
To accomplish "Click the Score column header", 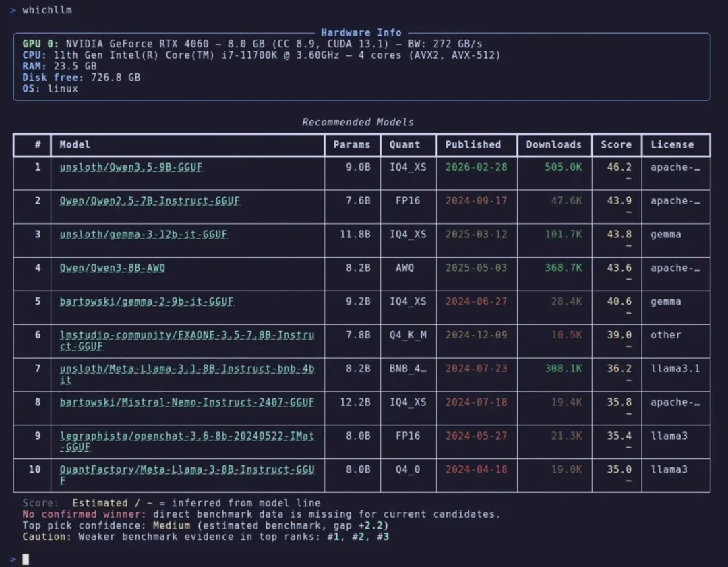I will (x=616, y=144).
